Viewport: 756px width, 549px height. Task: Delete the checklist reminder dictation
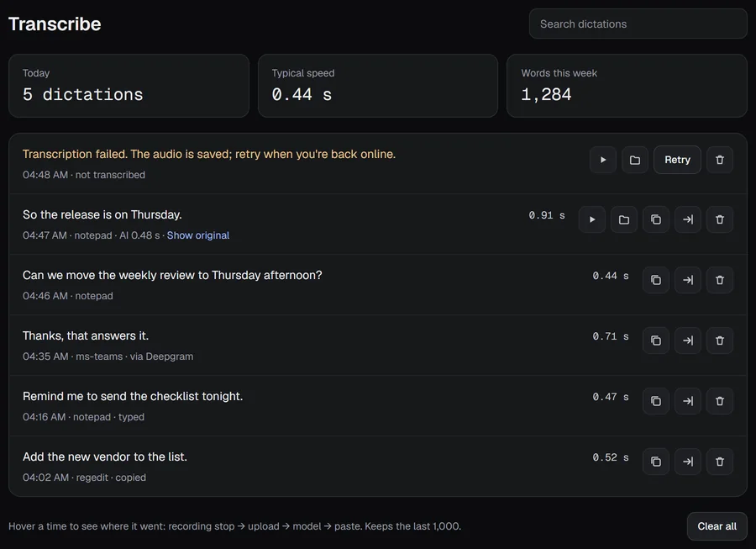pyautogui.click(x=720, y=401)
